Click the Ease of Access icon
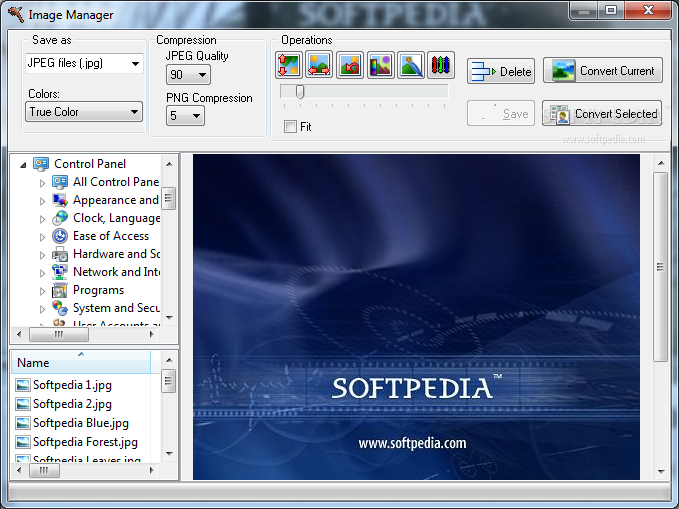Viewport: 679px width, 509px height. pos(60,236)
